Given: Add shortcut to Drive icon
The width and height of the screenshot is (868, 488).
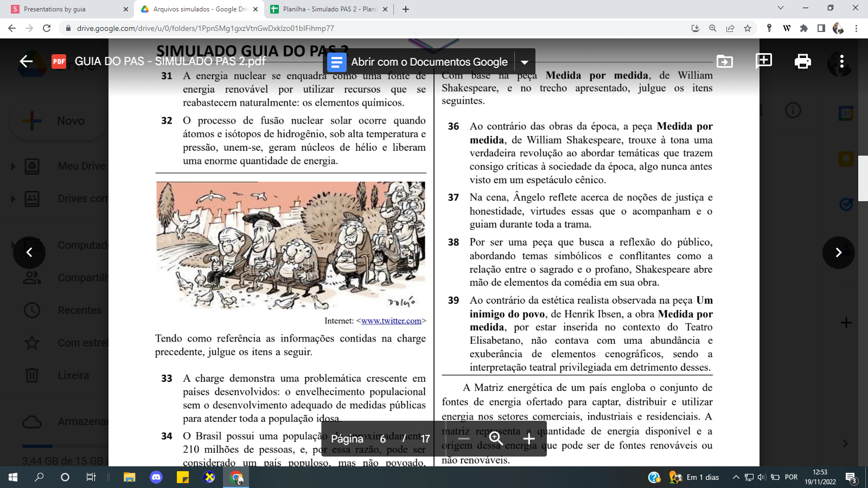Looking at the screenshot, I should point(725,62).
